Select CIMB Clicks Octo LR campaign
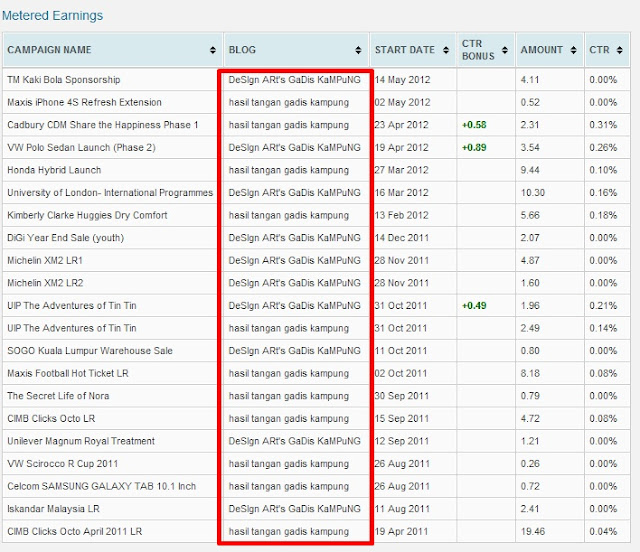Image resolution: width=640 pixels, height=552 pixels. [51, 418]
